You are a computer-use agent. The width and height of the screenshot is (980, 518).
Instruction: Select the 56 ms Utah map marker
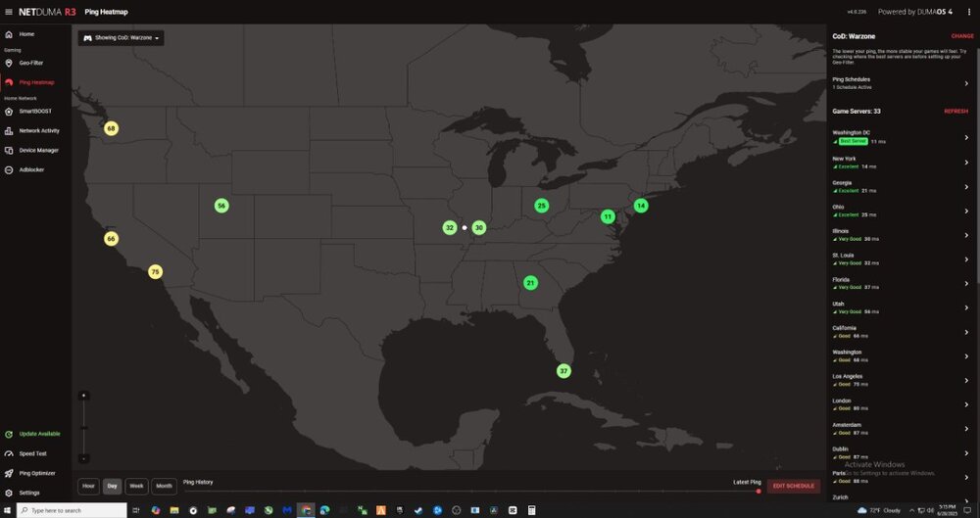pyautogui.click(x=221, y=206)
